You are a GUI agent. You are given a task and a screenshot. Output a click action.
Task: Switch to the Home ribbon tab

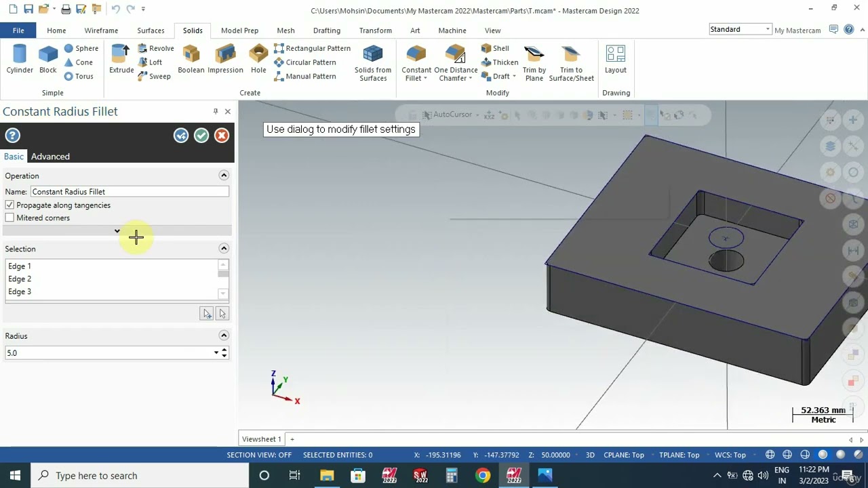click(56, 30)
